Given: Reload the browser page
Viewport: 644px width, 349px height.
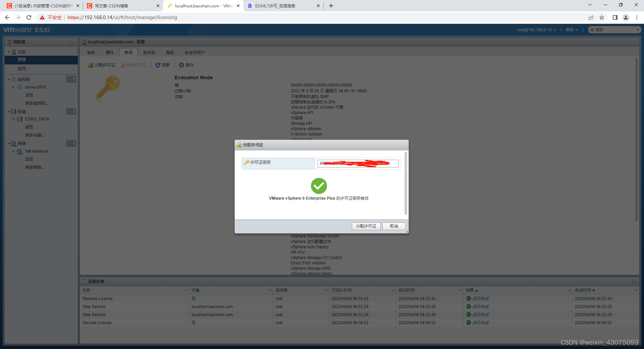Looking at the screenshot, I should click(29, 17).
